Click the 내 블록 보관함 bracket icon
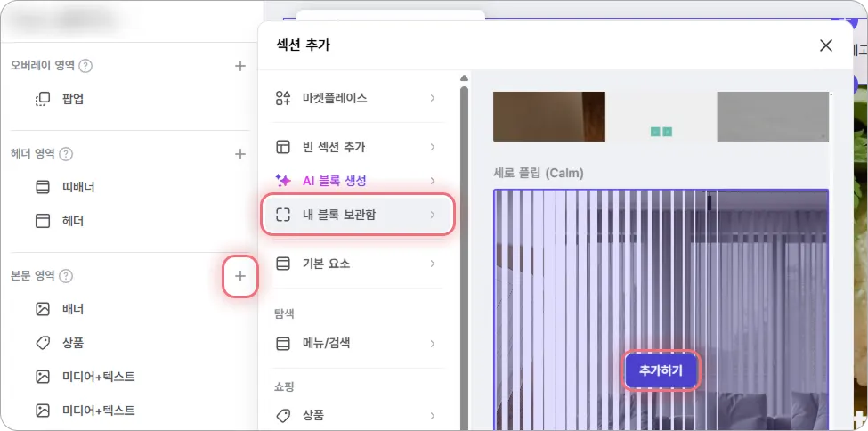Image resolution: width=868 pixels, height=431 pixels. pos(283,215)
